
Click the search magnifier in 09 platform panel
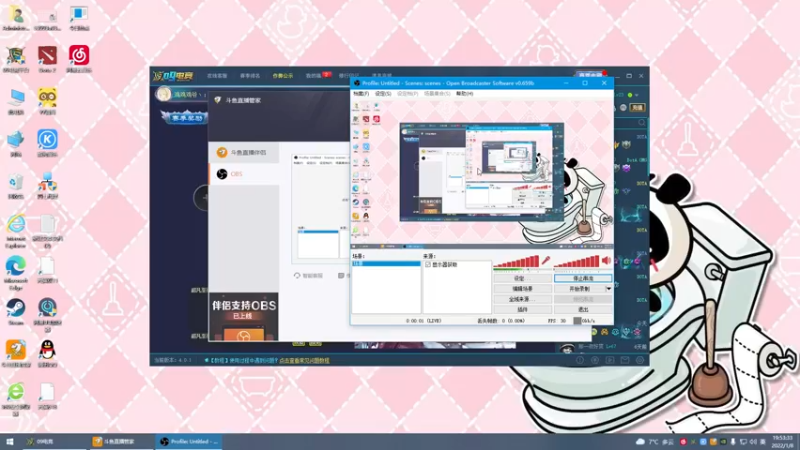642,122
